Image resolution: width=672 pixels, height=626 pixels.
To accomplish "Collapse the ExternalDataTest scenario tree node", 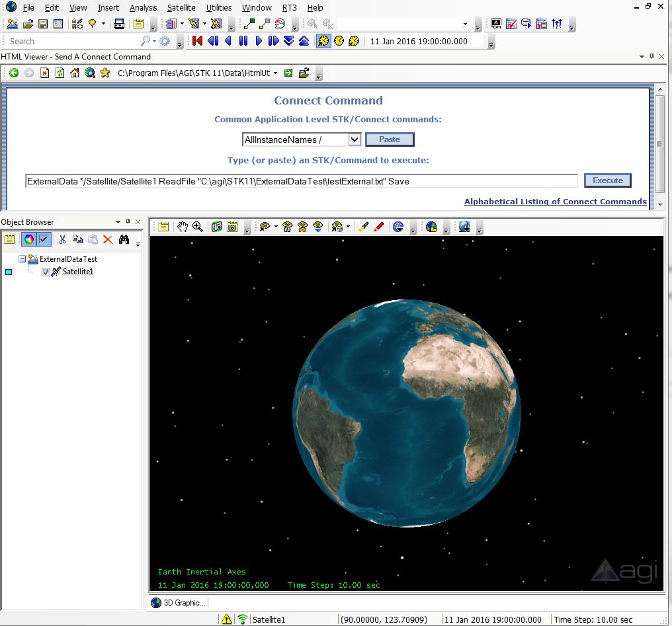I will point(22,258).
